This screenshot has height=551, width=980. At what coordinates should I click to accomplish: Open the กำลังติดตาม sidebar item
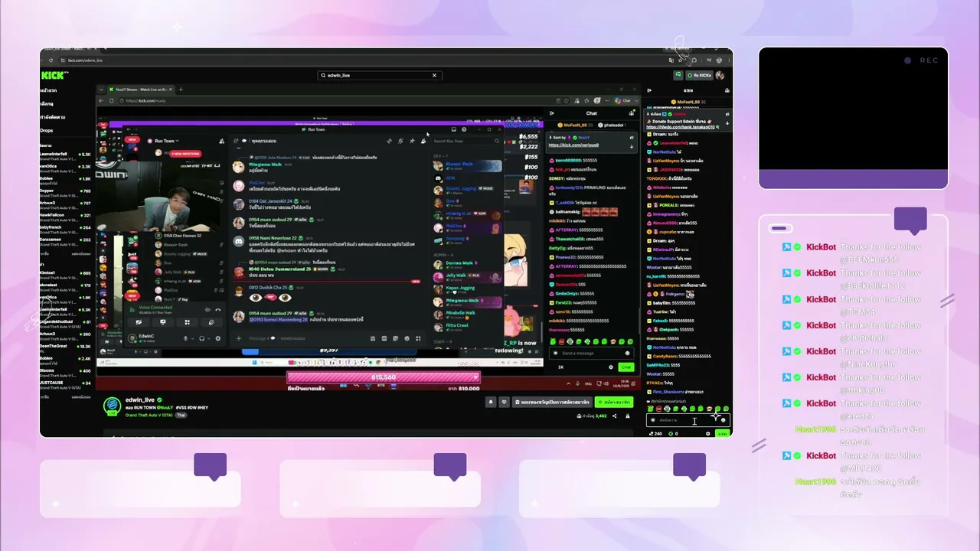point(52,117)
